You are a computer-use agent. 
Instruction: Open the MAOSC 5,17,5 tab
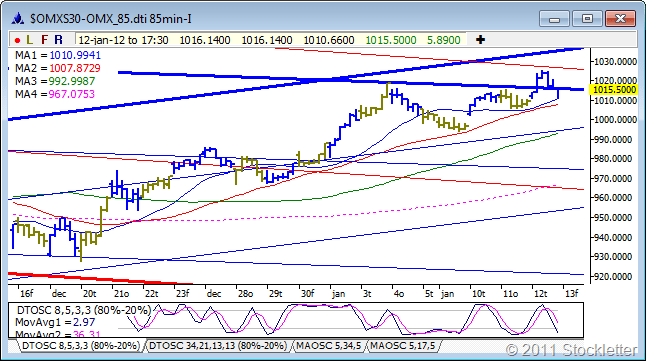pos(403,346)
